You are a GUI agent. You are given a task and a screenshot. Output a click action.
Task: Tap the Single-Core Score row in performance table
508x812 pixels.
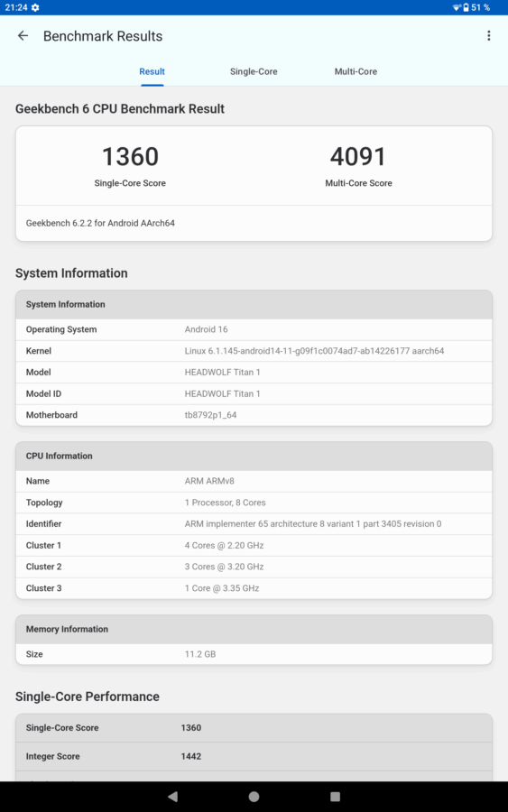254,728
